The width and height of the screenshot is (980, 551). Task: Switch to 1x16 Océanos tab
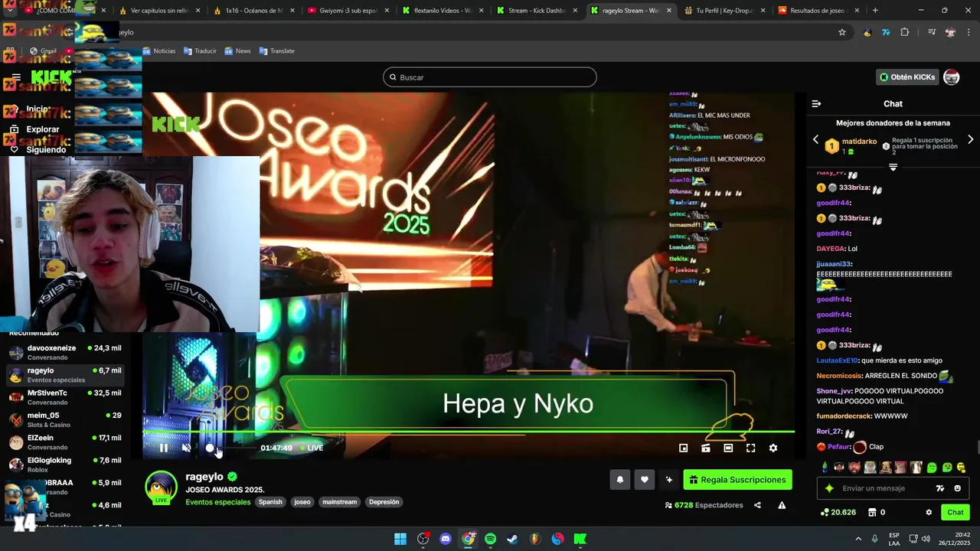[252, 11]
